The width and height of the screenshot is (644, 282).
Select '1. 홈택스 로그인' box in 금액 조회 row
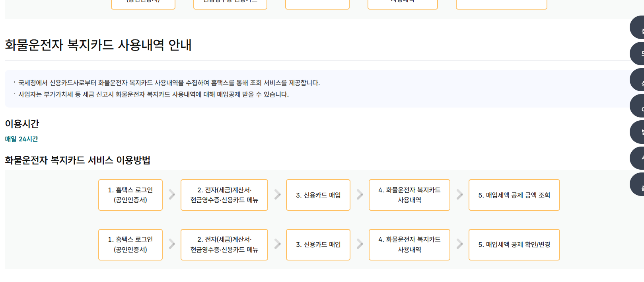(x=130, y=195)
